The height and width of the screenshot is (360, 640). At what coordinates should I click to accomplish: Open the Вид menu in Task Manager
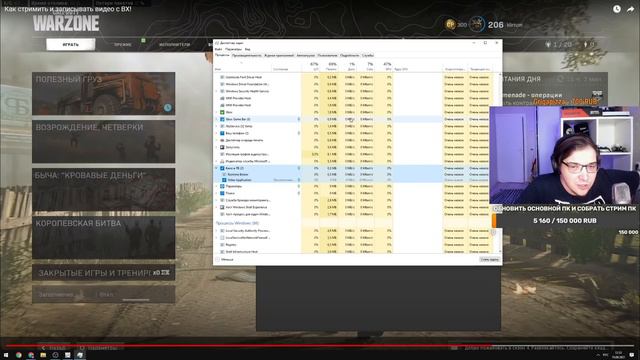[247, 49]
